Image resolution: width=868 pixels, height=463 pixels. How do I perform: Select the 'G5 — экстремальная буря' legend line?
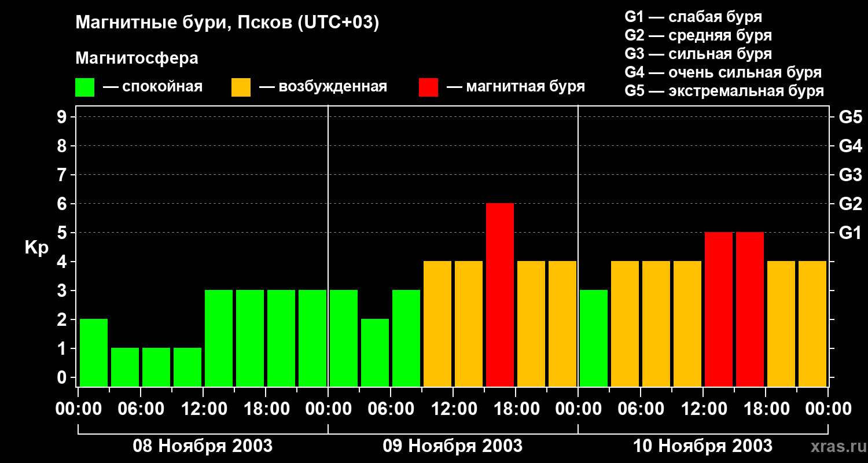pyautogui.click(x=724, y=91)
